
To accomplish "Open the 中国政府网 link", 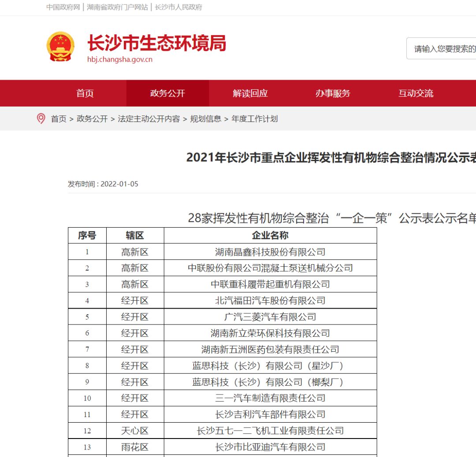I will pyautogui.click(x=63, y=7).
